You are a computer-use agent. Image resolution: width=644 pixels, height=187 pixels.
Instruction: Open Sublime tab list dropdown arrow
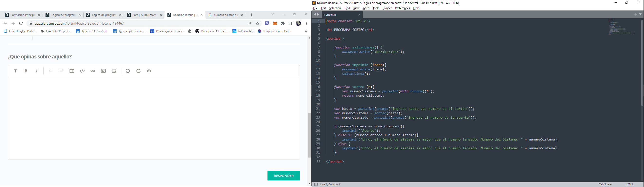pyautogui.click(x=640, y=15)
